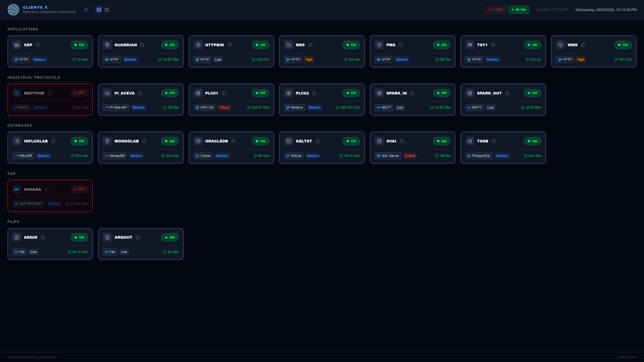Select the Critical tag on SVAI card
The image size is (644, 362).
[x=410, y=156]
